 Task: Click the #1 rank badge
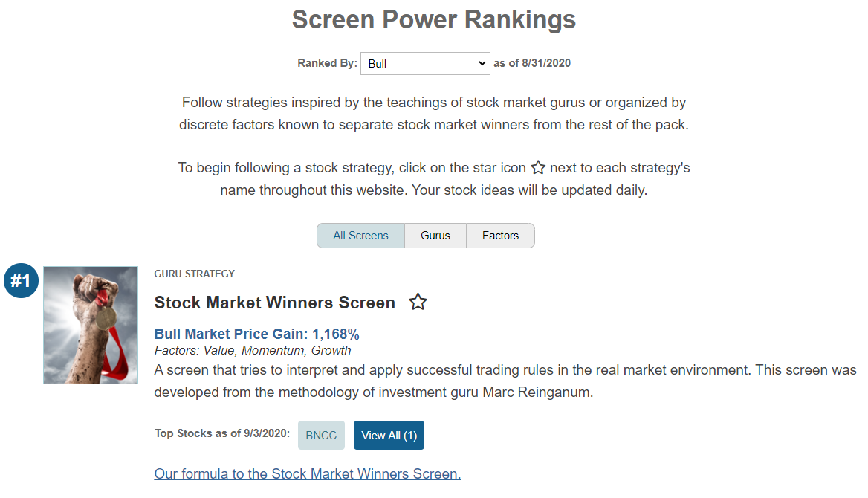[x=21, y=280]
